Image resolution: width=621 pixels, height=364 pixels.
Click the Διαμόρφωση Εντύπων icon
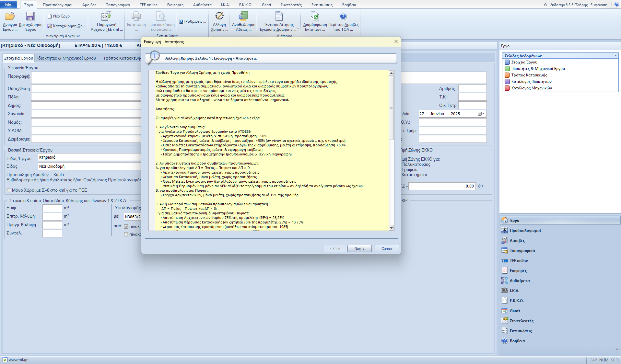point(315,17)
